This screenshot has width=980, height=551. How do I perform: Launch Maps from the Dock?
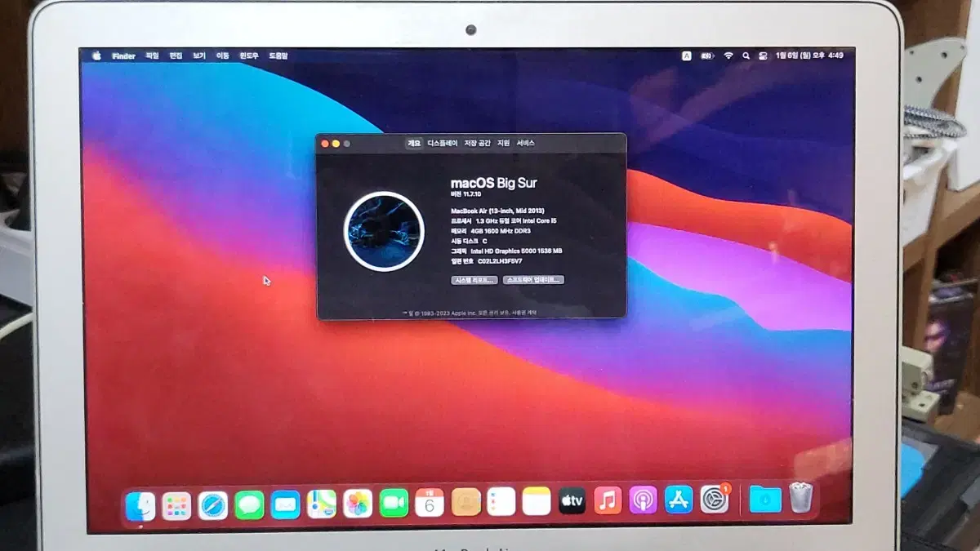point(322,504)
